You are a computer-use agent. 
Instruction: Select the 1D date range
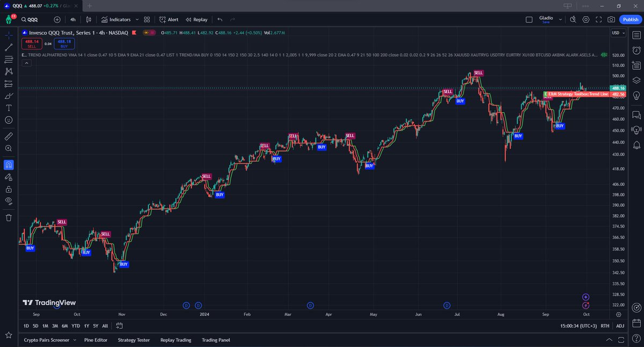click(26, 326)
